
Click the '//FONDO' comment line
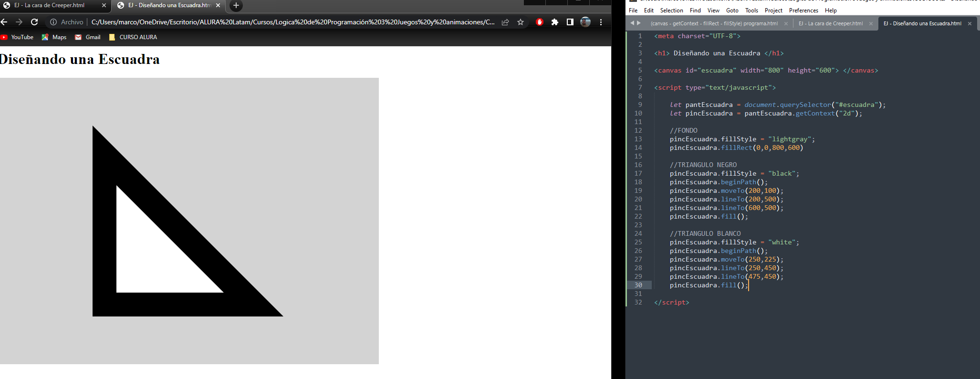point(683,131)
